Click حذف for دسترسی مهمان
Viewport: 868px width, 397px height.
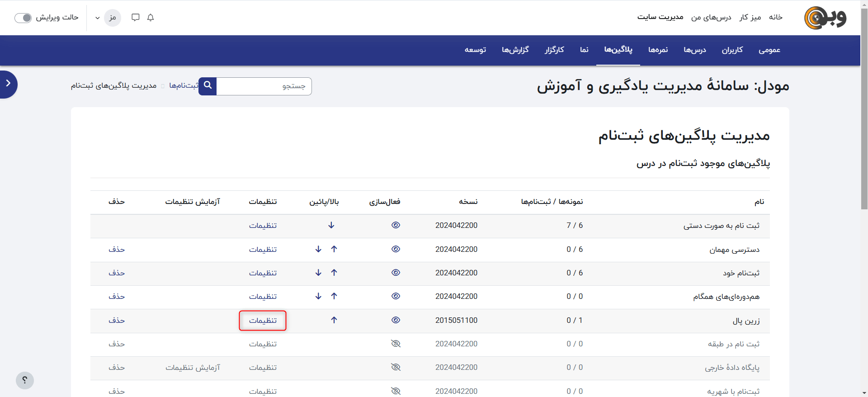(117, 250)
